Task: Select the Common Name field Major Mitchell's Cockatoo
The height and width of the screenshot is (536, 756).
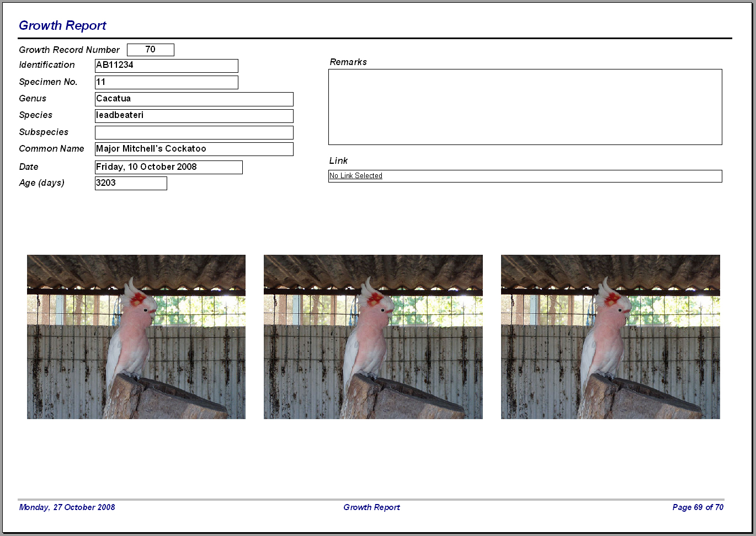Action: [x=194, y=149]
